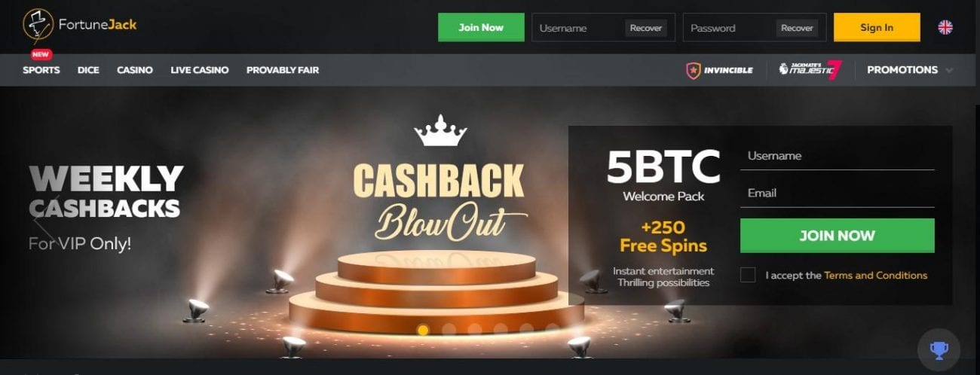Image resolution: width=980 pixels, height=375 pixels.
Task: Select the first yellow carousel dot
Action: pos(423,330)
